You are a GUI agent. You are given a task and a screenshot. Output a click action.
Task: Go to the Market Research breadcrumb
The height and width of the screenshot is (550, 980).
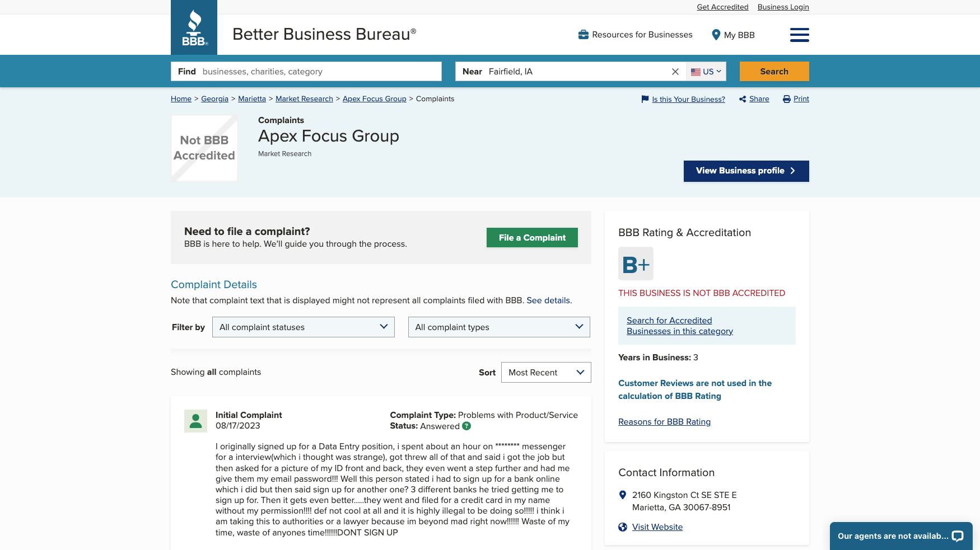click(x=304, y=99)
